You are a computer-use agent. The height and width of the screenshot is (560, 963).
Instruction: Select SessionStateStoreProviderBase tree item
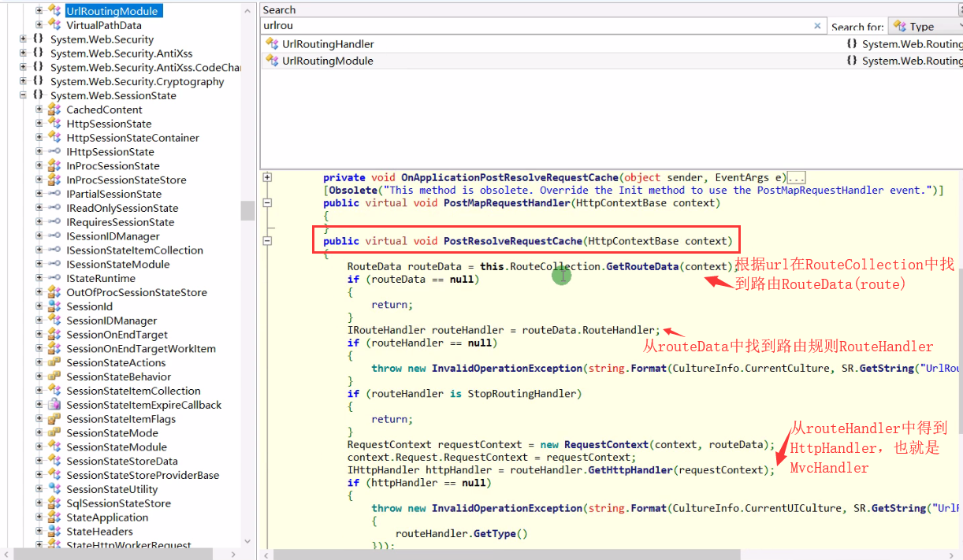[143, 475]
